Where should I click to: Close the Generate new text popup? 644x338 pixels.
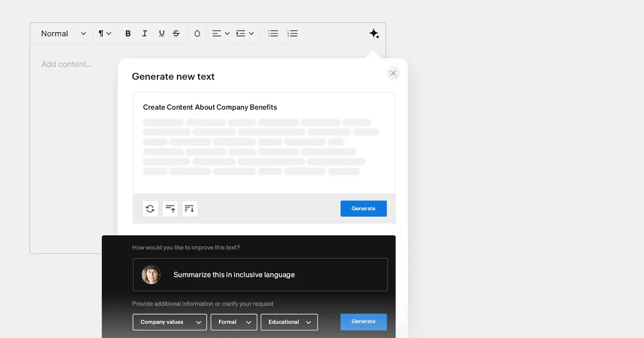(393, 73)
